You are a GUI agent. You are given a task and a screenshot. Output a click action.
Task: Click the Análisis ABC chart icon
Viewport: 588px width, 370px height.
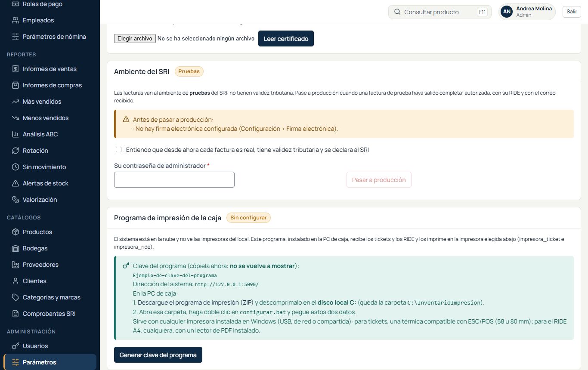coord(15,134)
